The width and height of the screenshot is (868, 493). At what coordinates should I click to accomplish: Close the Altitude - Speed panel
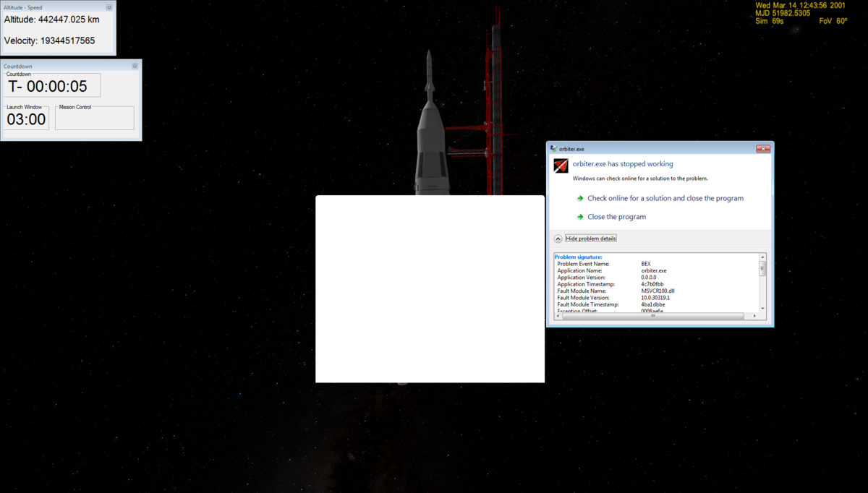109,7
